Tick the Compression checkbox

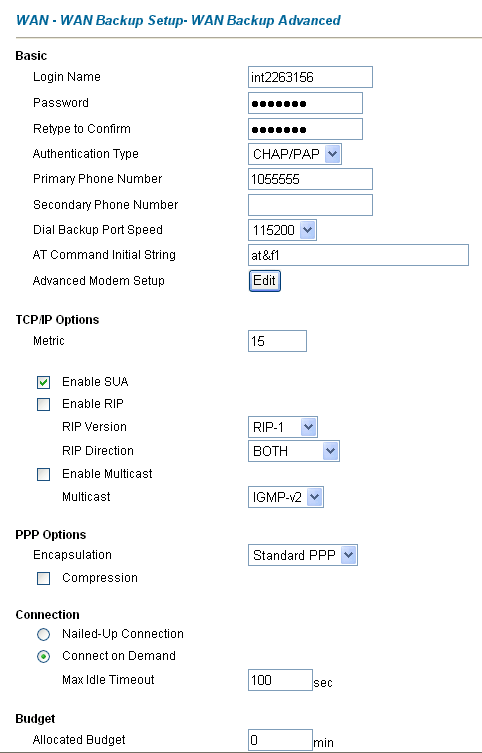[x=44, y=578]
